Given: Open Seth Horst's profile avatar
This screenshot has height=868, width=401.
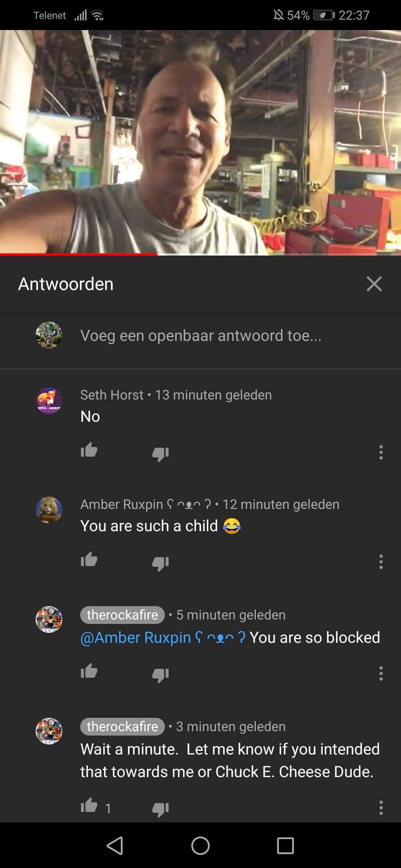Looking at the screenshot, I should 49,401.
